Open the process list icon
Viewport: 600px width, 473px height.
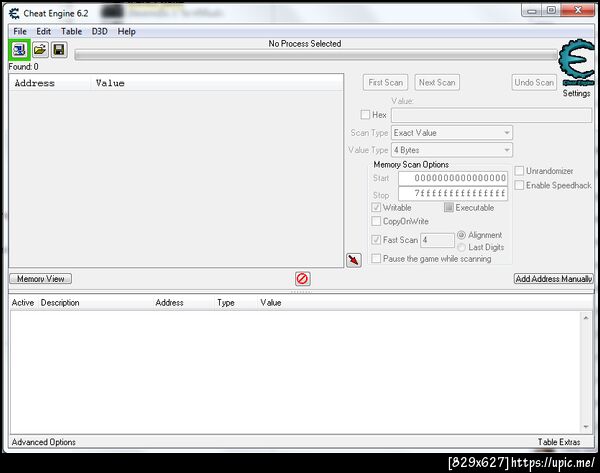click(x=19, y=50)
